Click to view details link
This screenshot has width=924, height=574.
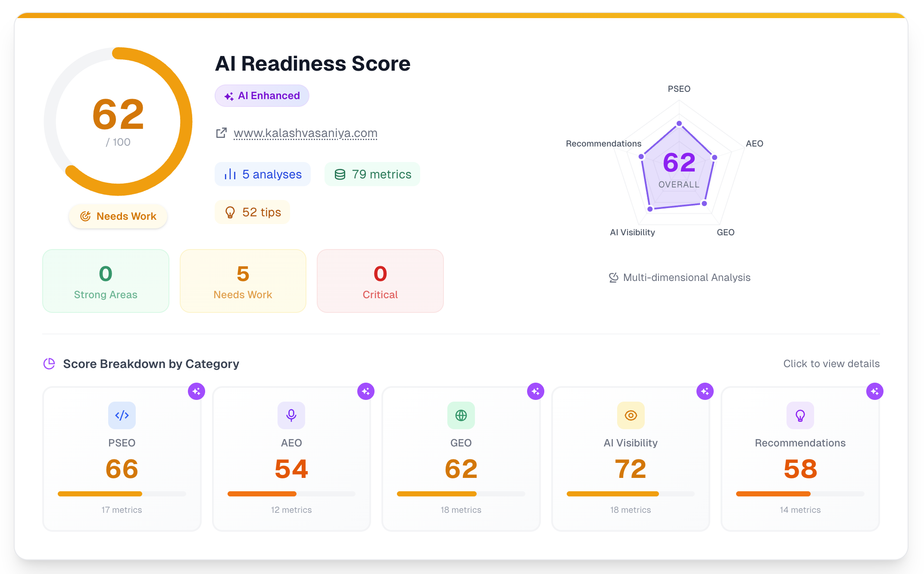pos(831,364)
